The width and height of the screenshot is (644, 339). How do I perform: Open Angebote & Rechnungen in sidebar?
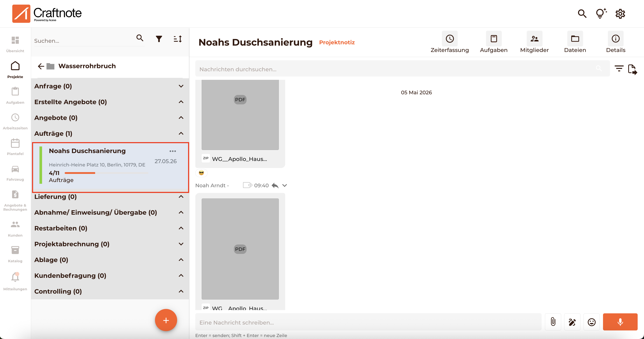point(15,200)
